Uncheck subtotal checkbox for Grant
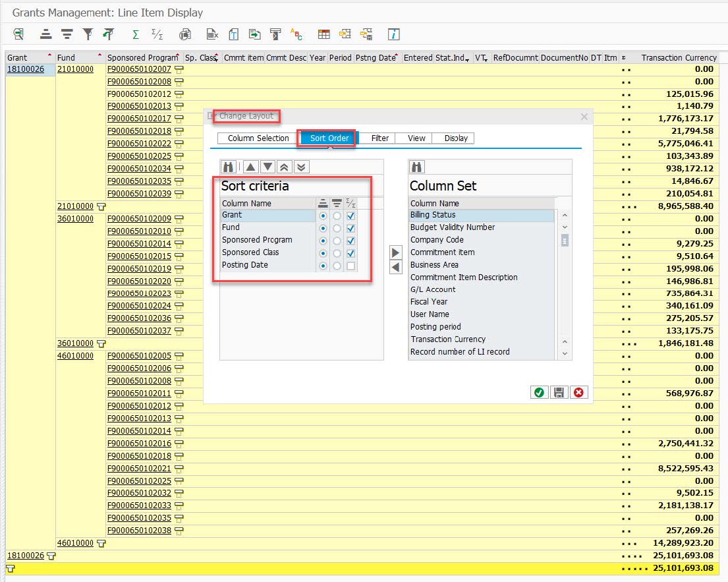Viewport: 728px width, 582px height. pos(351,216)
